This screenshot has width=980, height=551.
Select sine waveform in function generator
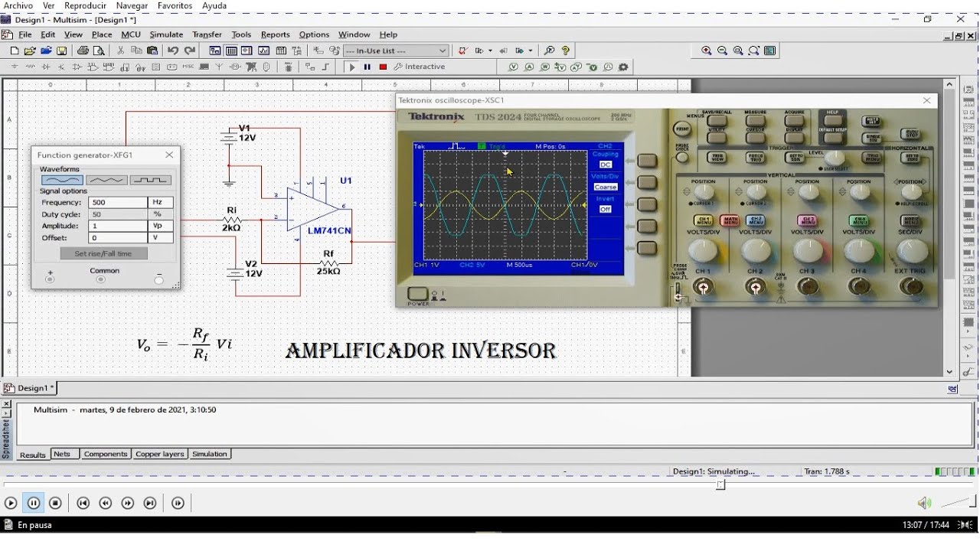[62, 180]
